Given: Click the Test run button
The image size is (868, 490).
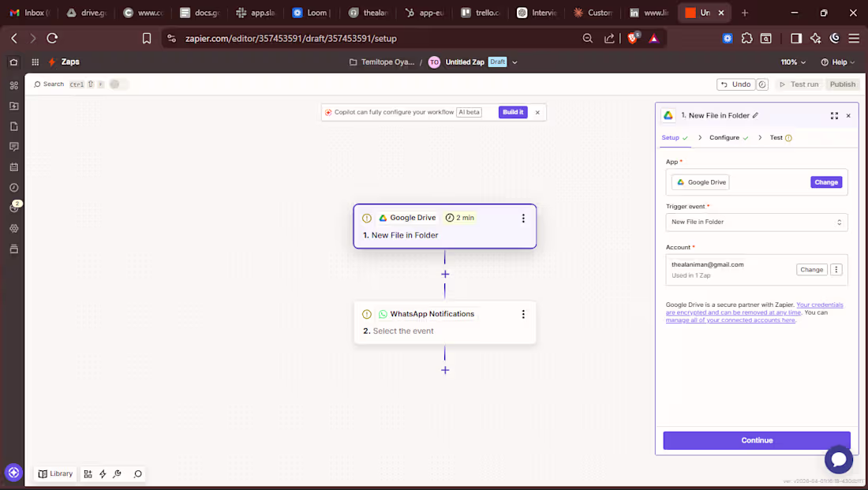Looking at the screenshot, I should tap(799, 84).
